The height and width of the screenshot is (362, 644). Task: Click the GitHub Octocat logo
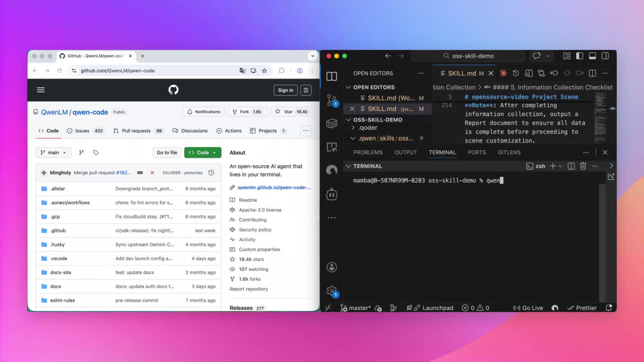tap(173, 90)
